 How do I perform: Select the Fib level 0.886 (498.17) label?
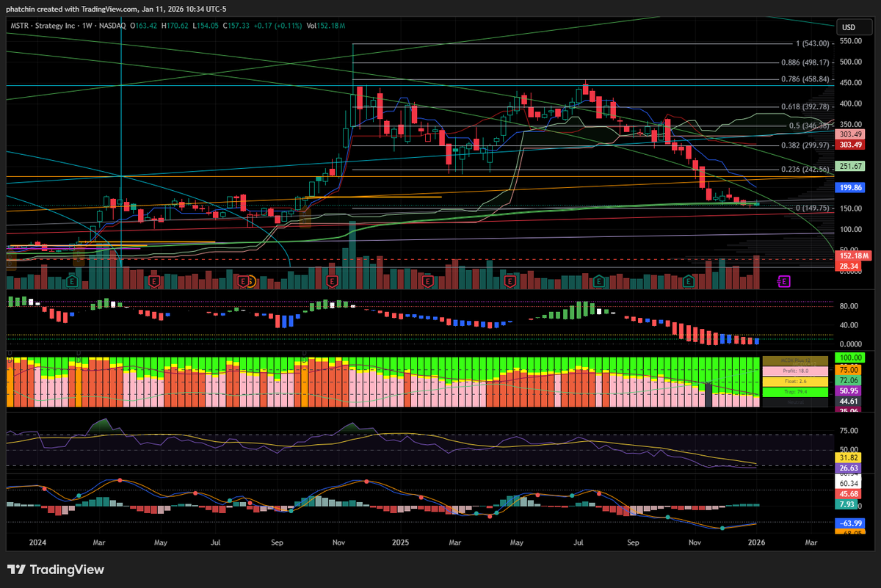tap(805, 62)
